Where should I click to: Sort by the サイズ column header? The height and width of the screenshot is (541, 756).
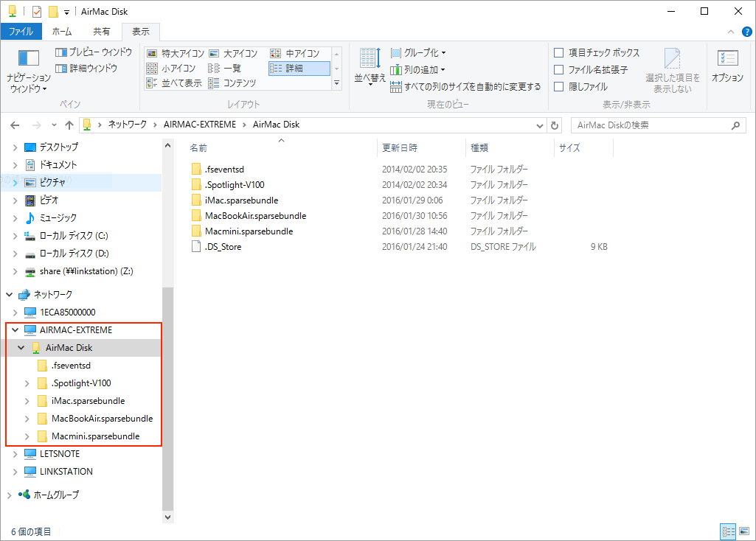[x=584, y=148]
